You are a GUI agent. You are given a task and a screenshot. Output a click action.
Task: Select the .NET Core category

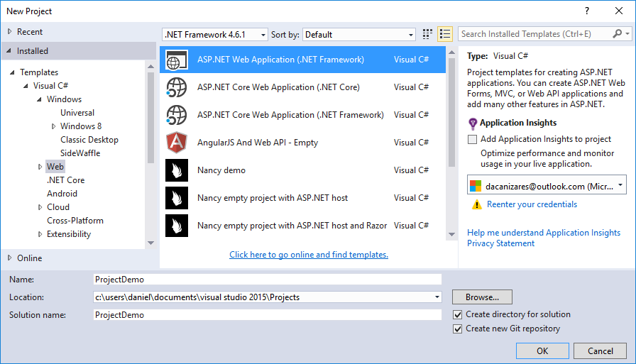pos(66,180)
